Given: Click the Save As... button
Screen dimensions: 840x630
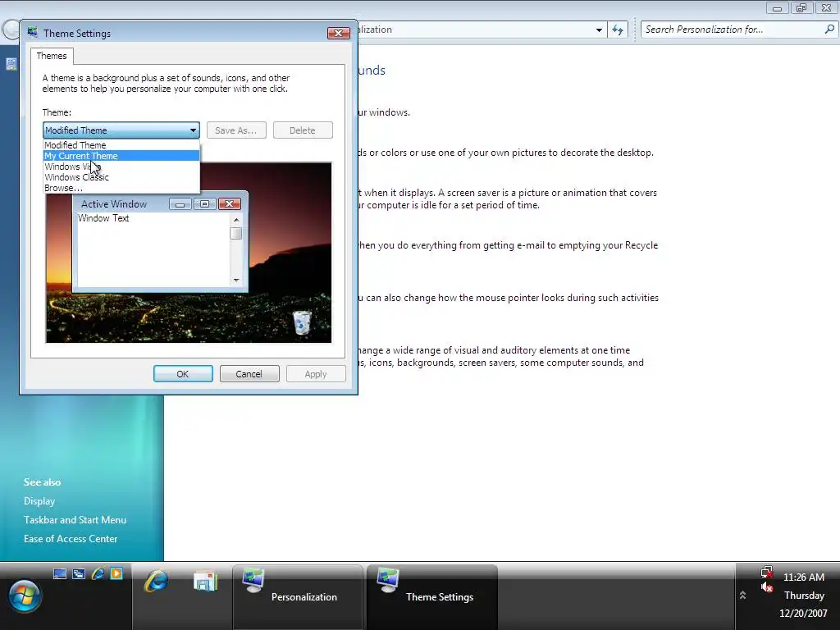Looking at the screenshot, I should [x=235, y=130].
